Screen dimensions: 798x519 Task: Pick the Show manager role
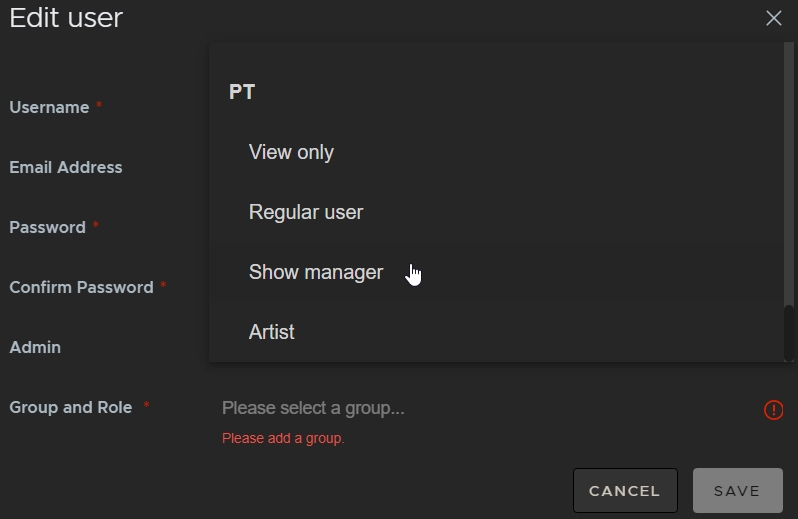coord(316,272)
